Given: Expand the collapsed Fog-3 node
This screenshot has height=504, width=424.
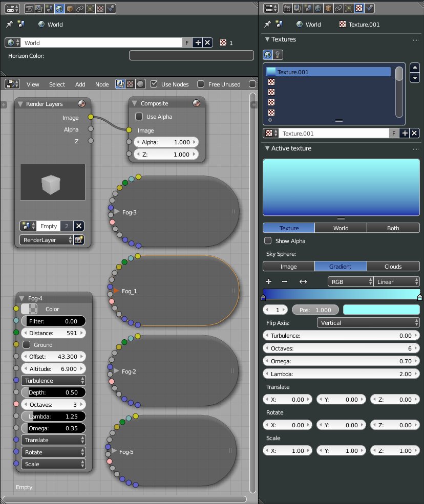Looking at the screenshot, I should coord(117,211).
